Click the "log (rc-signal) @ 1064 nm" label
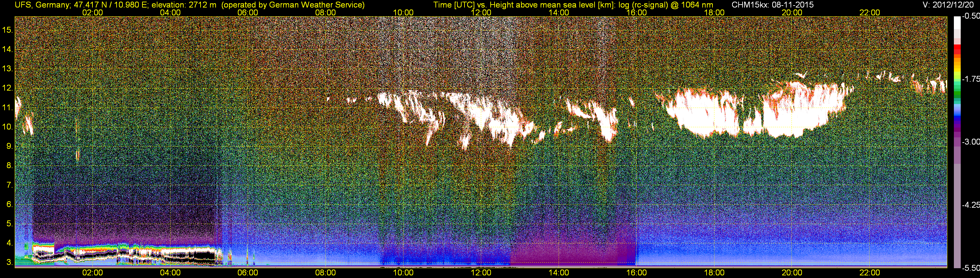Screen dimensions: 980x278 click(x=665, y=5)
